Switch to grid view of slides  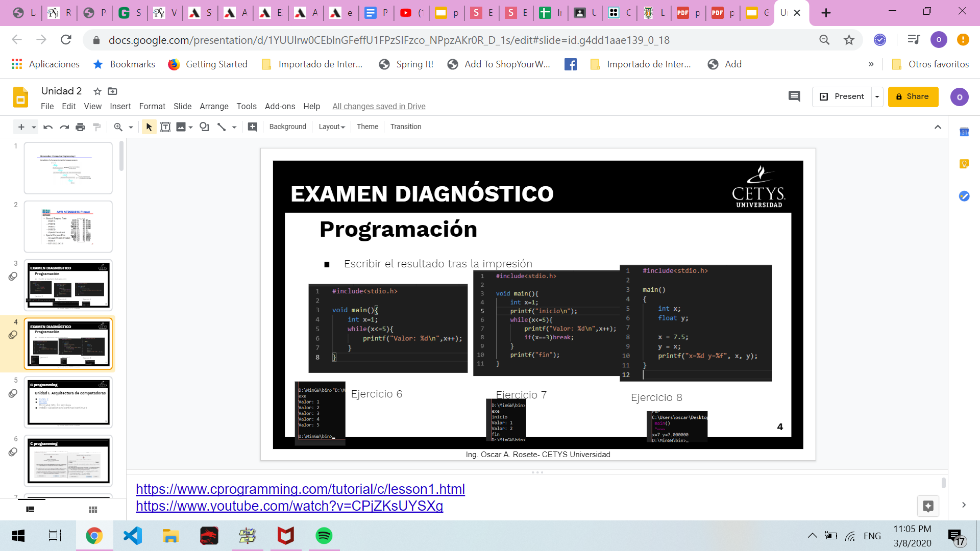93,509
